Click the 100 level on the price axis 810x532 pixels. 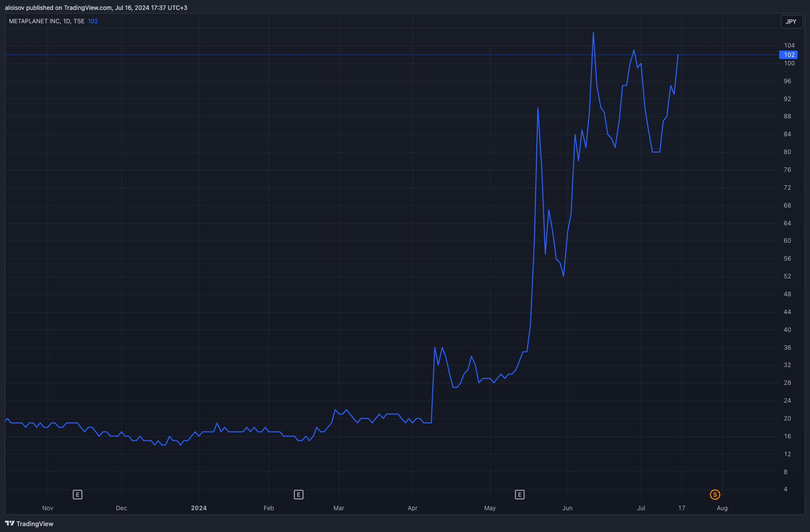point(789,63)
